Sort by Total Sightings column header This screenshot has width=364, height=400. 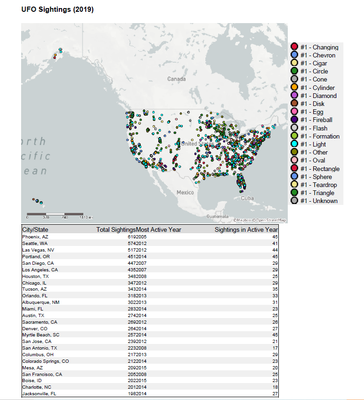tap(116, 229)
